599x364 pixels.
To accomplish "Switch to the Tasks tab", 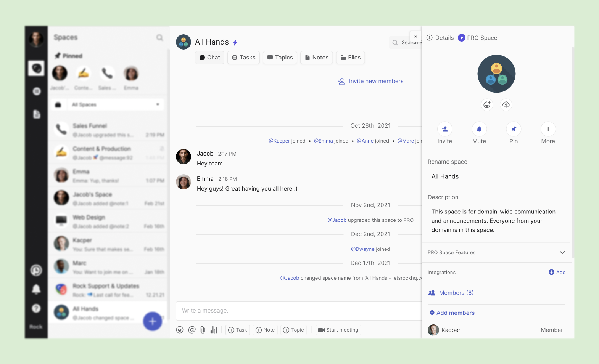I will 244,58.
